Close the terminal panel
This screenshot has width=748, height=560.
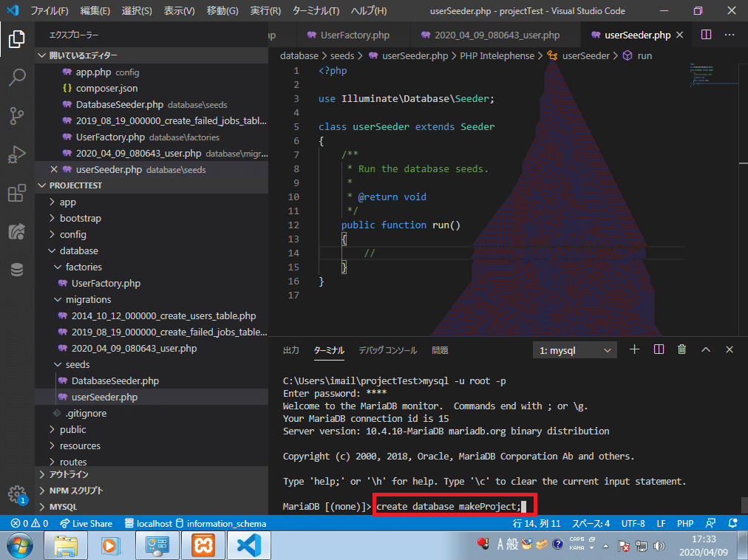[729, 349]
